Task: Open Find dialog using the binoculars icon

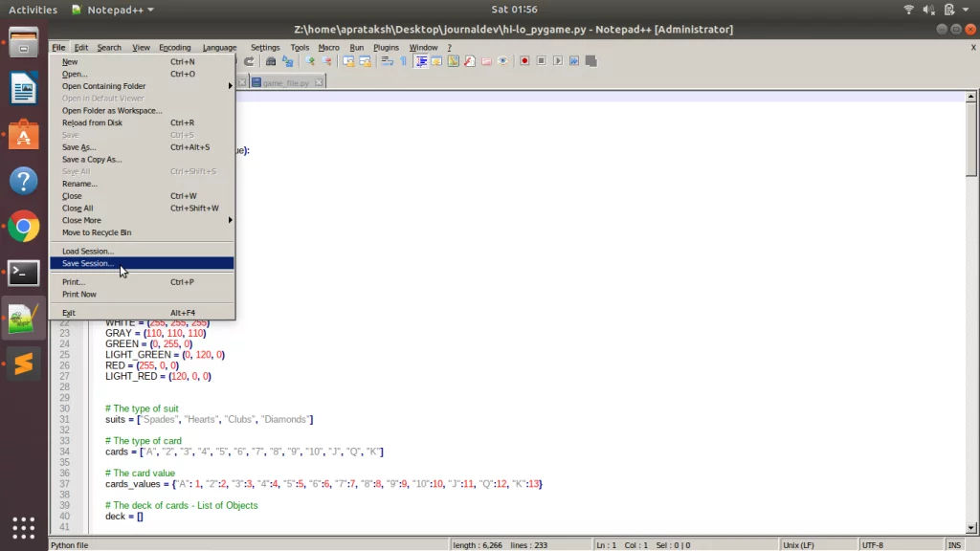Action: 269,61
